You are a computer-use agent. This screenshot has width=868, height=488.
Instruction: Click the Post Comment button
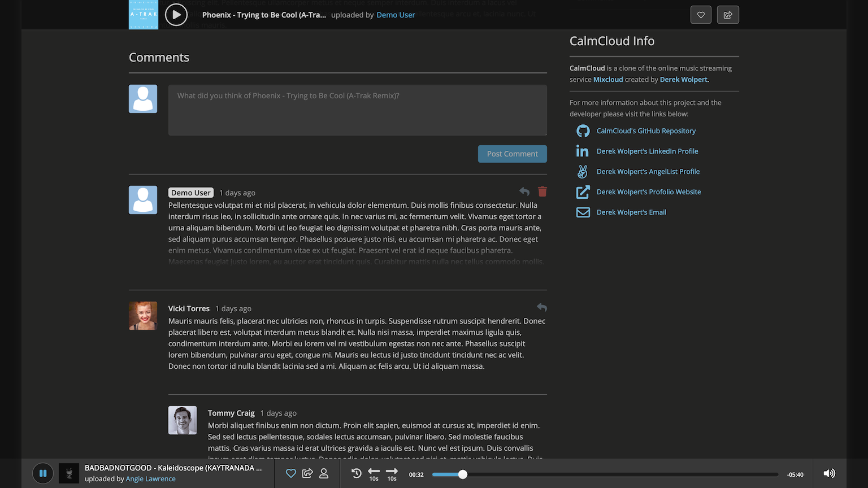[x=513, y=154]
